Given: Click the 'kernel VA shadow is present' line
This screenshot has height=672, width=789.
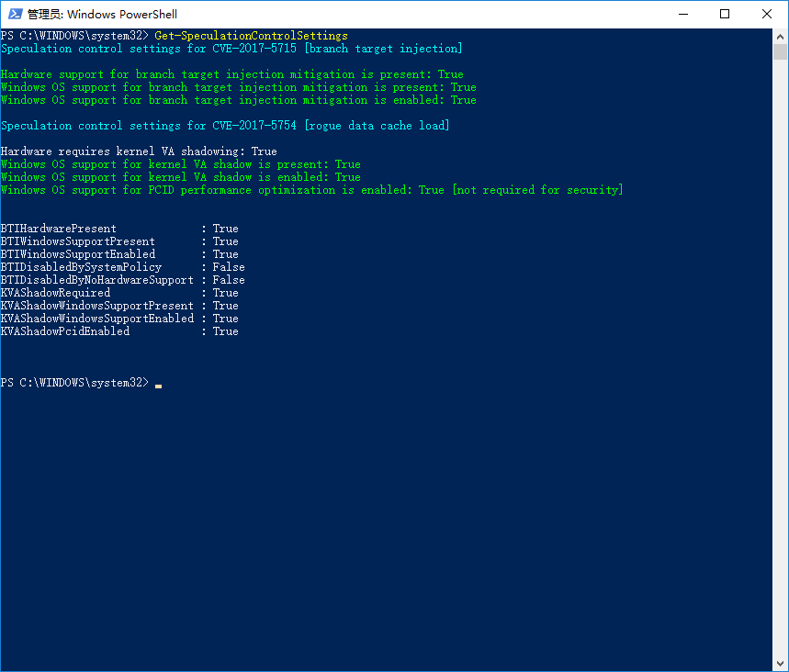Looking at the screenshot, I should click(x=181, y=164).
